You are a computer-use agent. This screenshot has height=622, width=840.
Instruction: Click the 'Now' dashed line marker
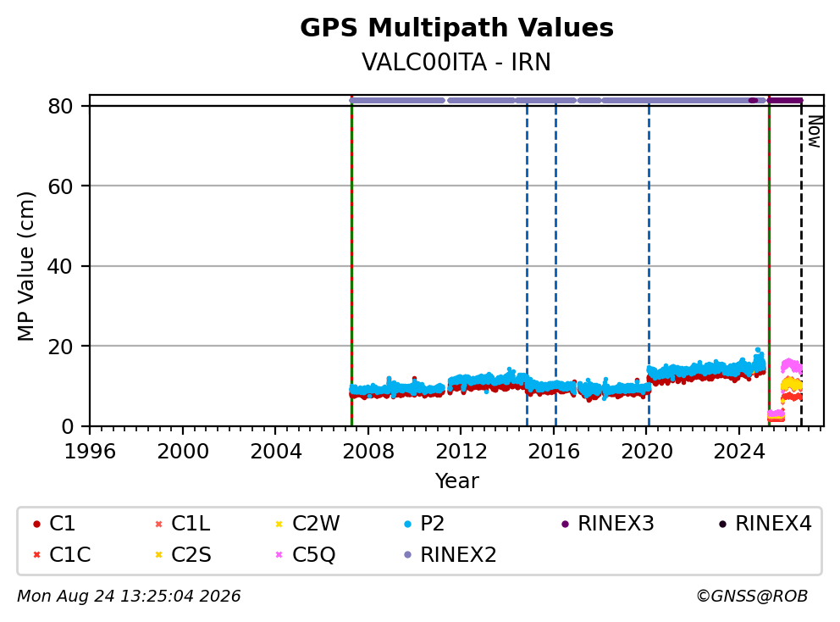point(801,263)
